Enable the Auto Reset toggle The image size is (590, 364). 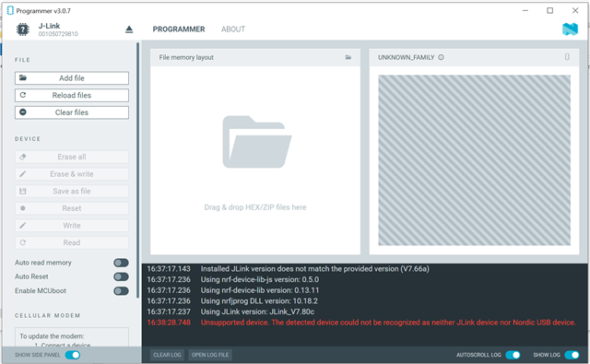click(x=121, y=276)
